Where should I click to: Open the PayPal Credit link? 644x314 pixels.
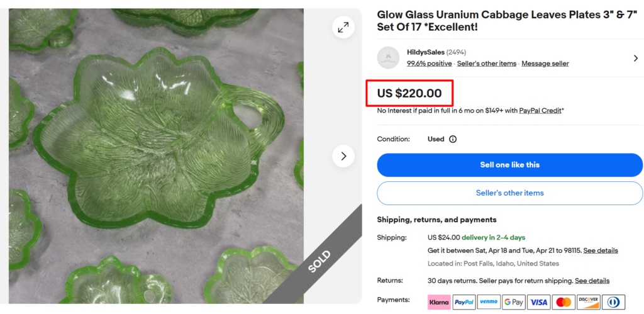pos(540,111)
